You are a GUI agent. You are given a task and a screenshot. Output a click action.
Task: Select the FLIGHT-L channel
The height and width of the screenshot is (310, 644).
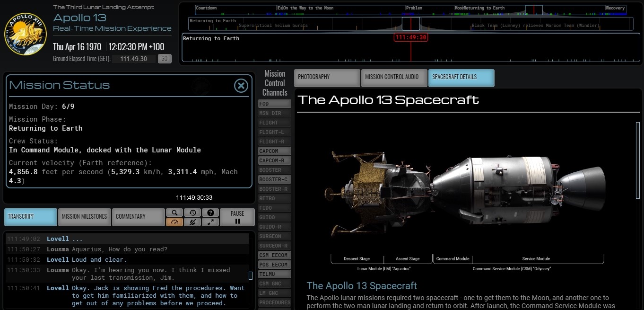[275, 132]
